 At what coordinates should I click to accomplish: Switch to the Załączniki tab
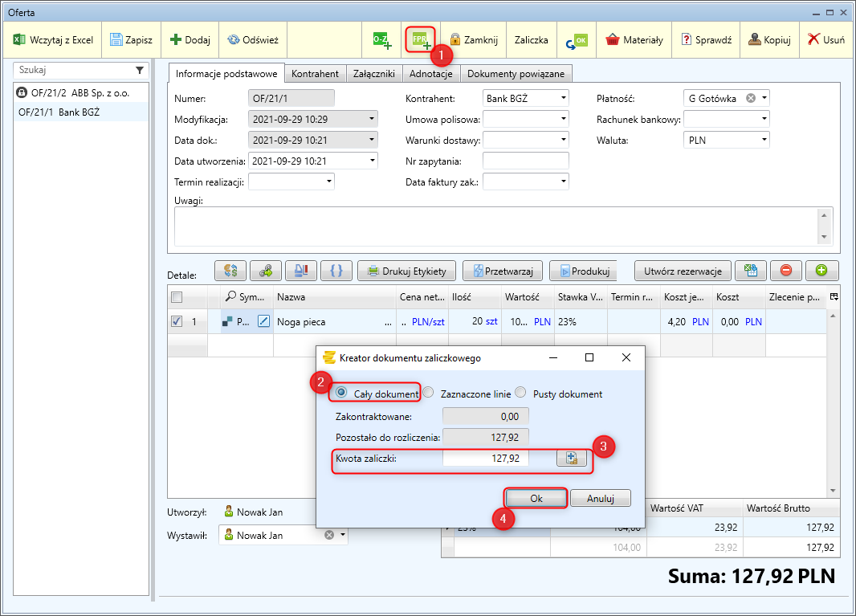pos(373,74)
